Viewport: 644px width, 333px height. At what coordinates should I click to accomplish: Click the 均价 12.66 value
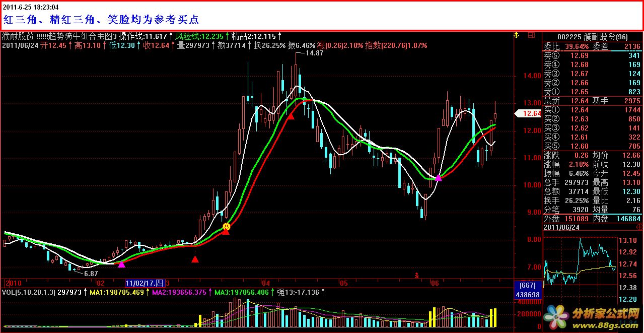[630, 155]
